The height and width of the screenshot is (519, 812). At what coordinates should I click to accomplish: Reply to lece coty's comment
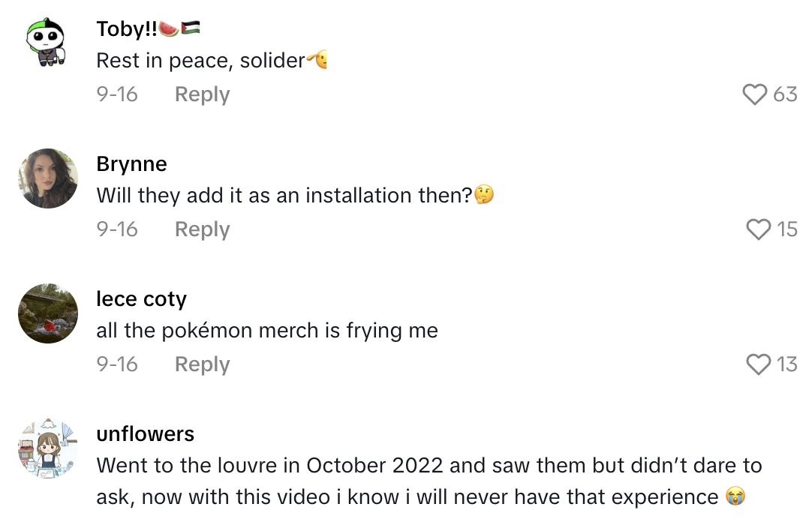pyautogui.click(x=201, y=364)
